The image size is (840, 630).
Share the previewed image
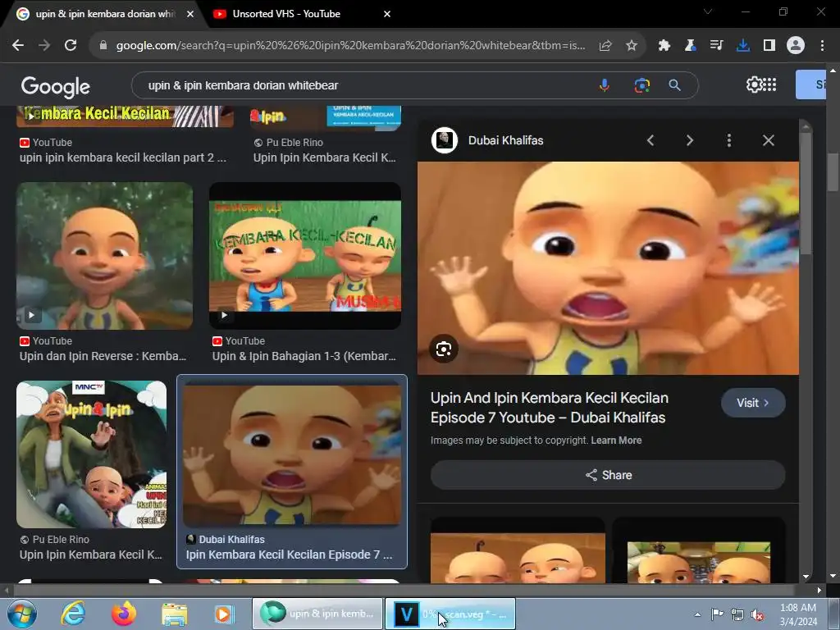pos(608,475)
